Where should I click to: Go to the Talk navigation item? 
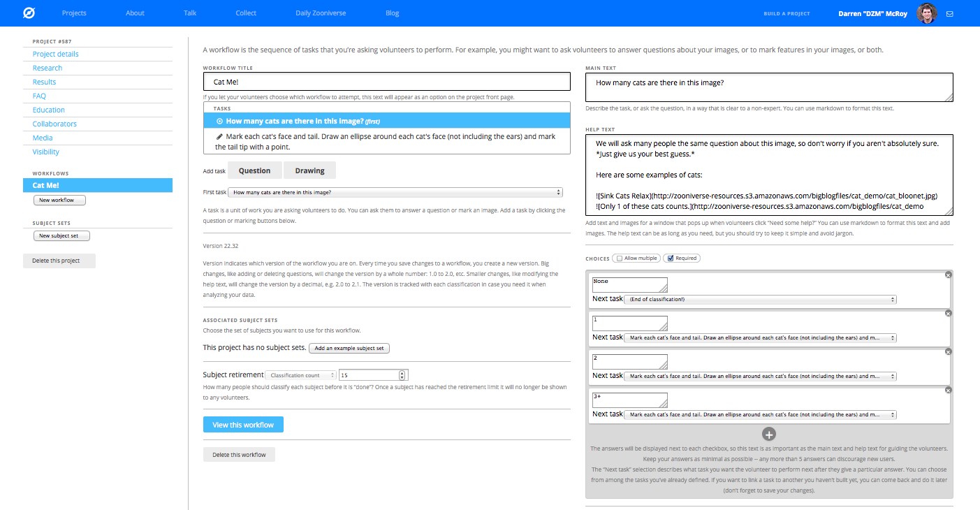[190, 13]
